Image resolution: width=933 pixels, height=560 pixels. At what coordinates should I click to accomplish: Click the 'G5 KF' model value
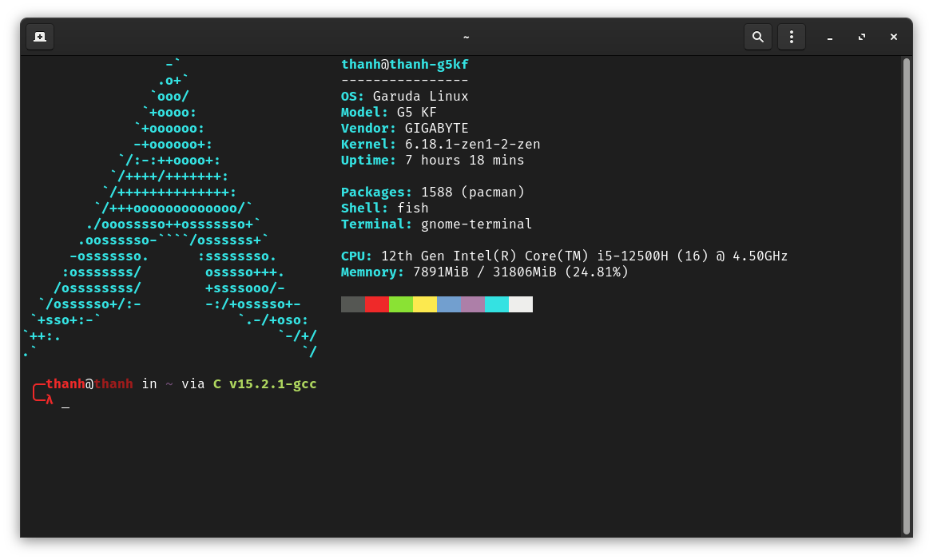pos(416,113)
